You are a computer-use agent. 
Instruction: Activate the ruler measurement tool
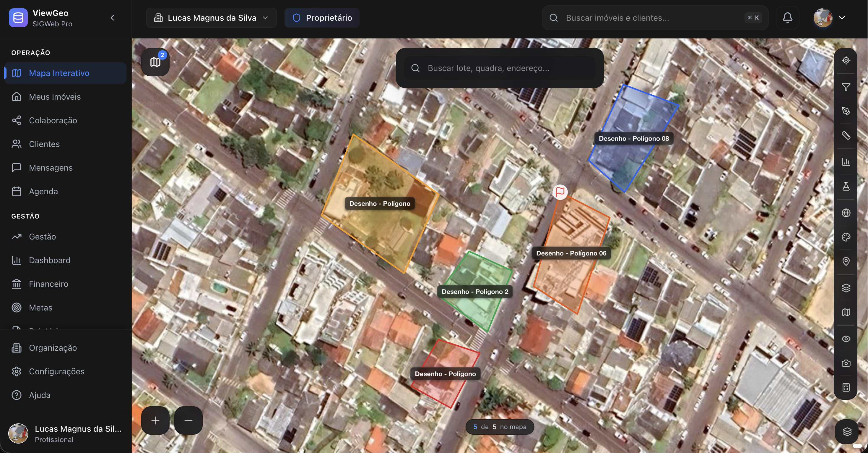pyautogui.click(x=846, y=135)
